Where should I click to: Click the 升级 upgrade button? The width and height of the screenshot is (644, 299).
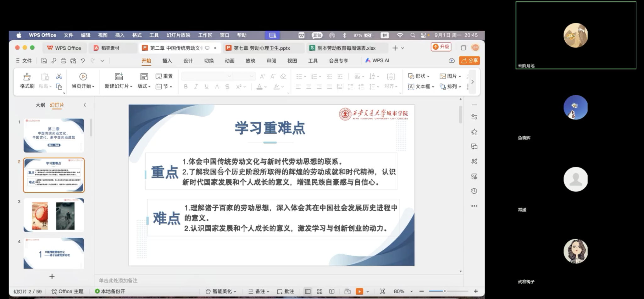pyautogui.click(x=441, y=47)
